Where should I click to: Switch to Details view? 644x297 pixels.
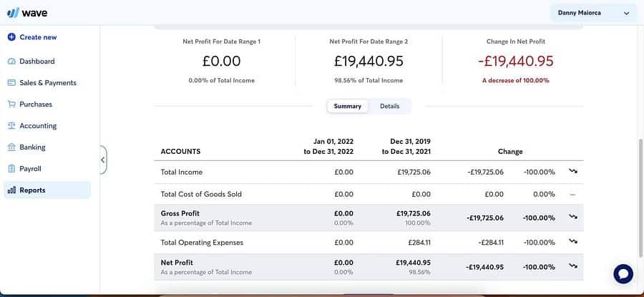click(389, 106)
